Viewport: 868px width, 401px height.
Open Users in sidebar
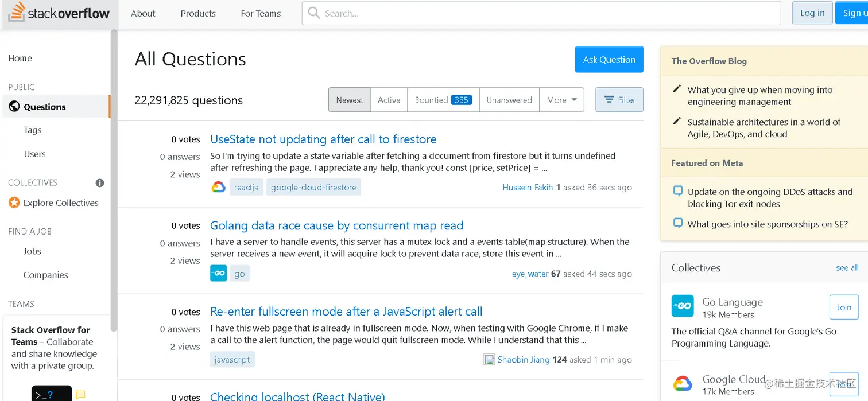tap(34, 154)
